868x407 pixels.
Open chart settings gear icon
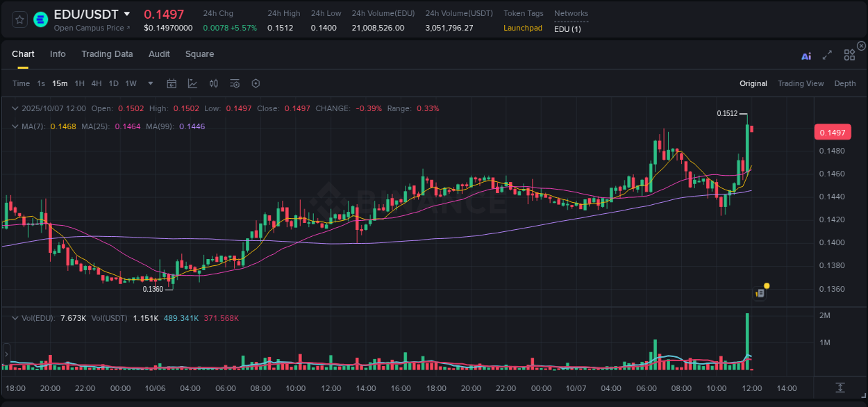pos(256,83)
